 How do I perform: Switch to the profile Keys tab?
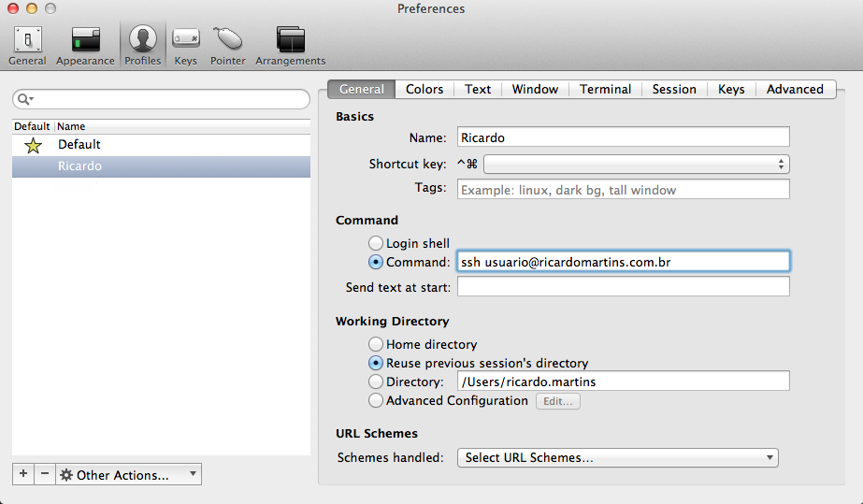731,89
